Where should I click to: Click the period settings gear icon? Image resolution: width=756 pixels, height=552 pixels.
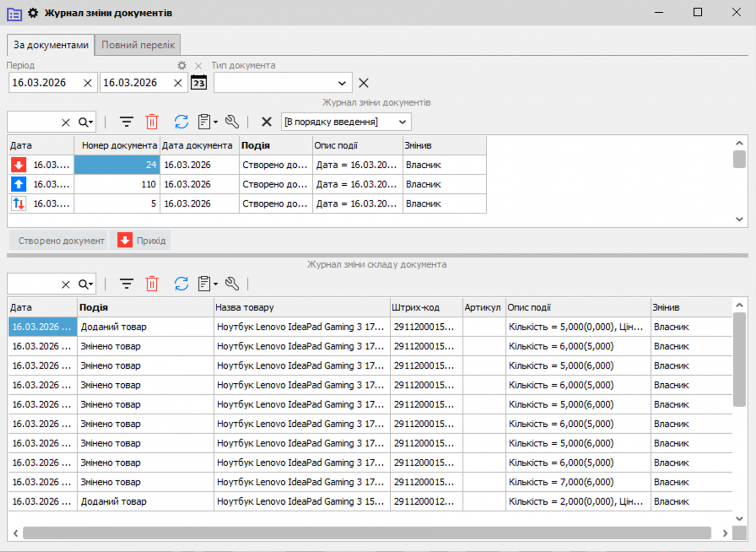pyautogui.click(x=182, y=66)
